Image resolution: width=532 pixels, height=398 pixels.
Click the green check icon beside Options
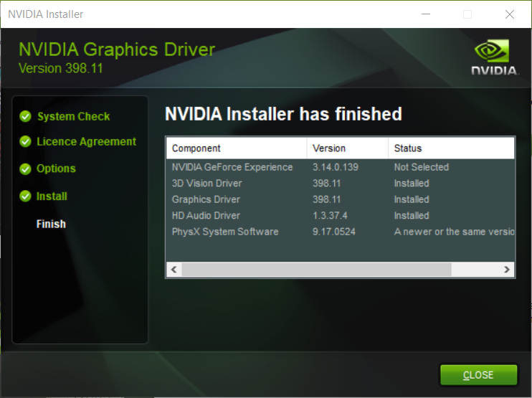tap(25, 169)
